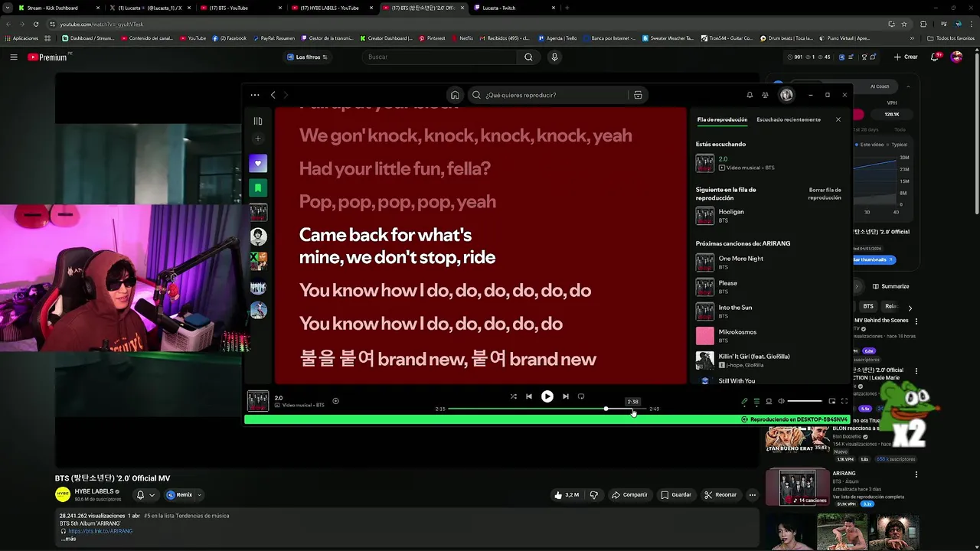Open 'Los filtros' dropdown on YouTube
This screenshot has height=551, width=980.
pyautogui.click(x=307, y=57)
